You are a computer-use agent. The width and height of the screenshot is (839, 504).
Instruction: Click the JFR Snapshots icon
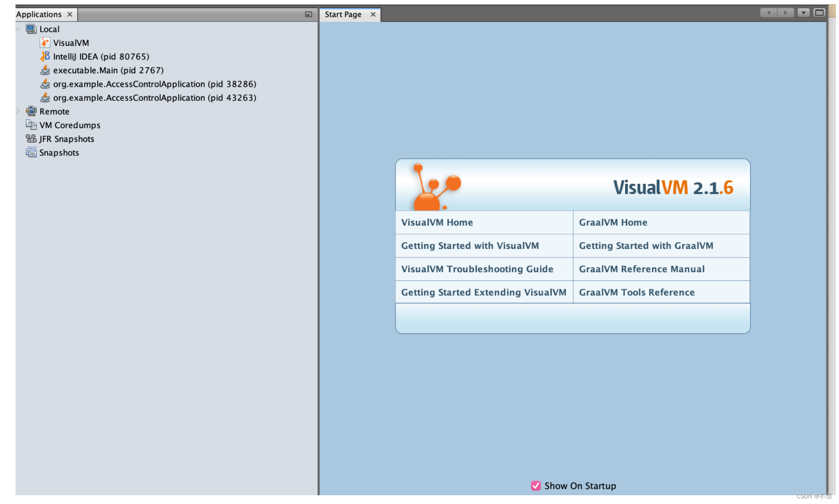click(x=31, y=138)
